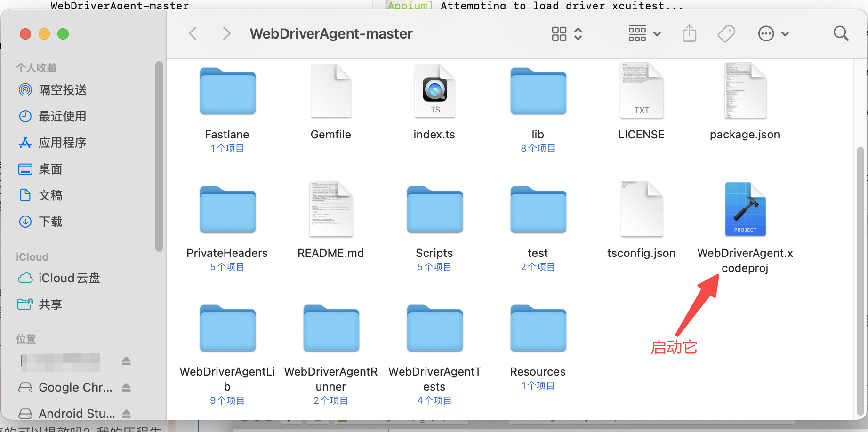868x432 pixels.
Task: Select the test folder
Action: pos(538,210)
